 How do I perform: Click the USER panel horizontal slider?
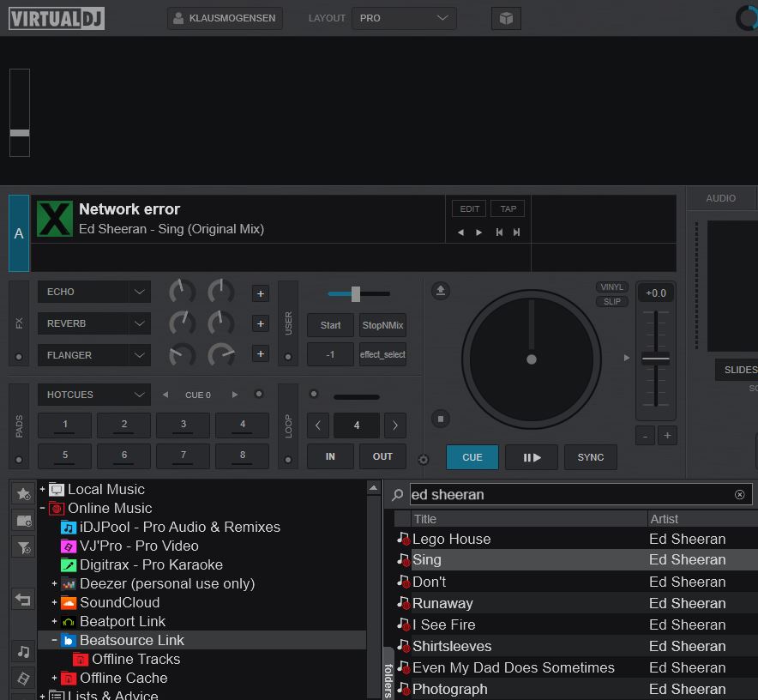[358, 293]
